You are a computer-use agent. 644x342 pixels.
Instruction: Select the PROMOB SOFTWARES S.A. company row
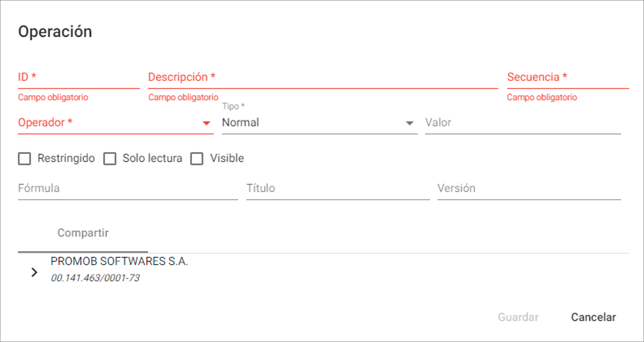pos(120,261)
